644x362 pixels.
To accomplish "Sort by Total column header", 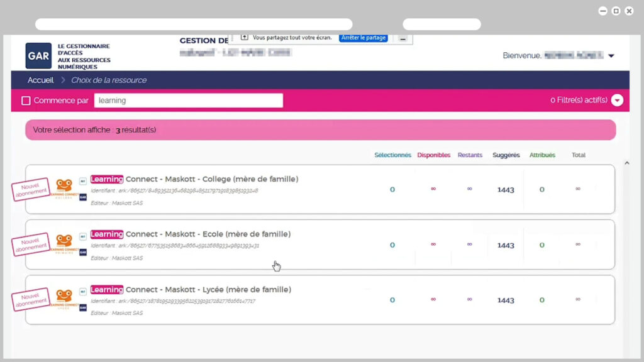I will (x=579, y=155).
